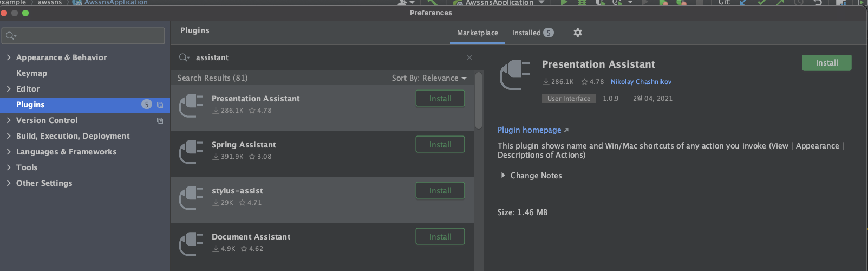Expand the Change Notes section
The image size is (868, 271).
click(503, 176)
